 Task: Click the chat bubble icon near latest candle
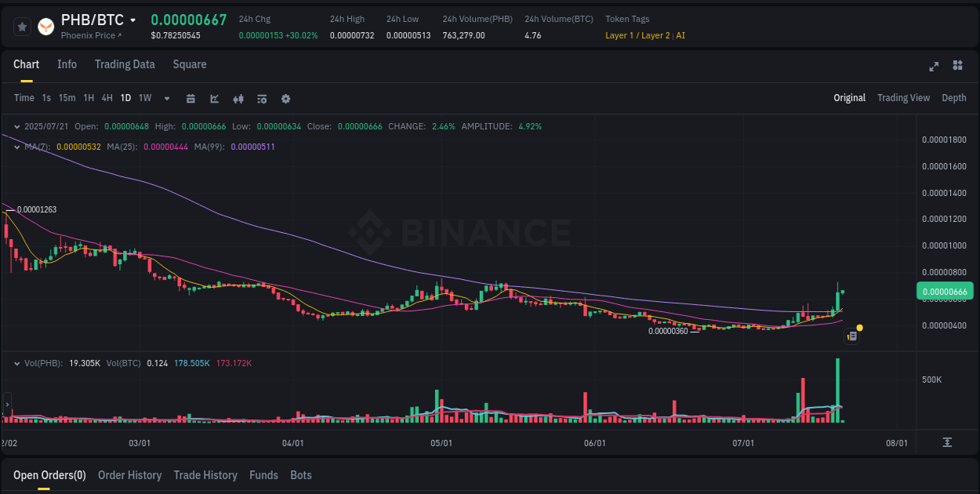(x=852, y=336)
